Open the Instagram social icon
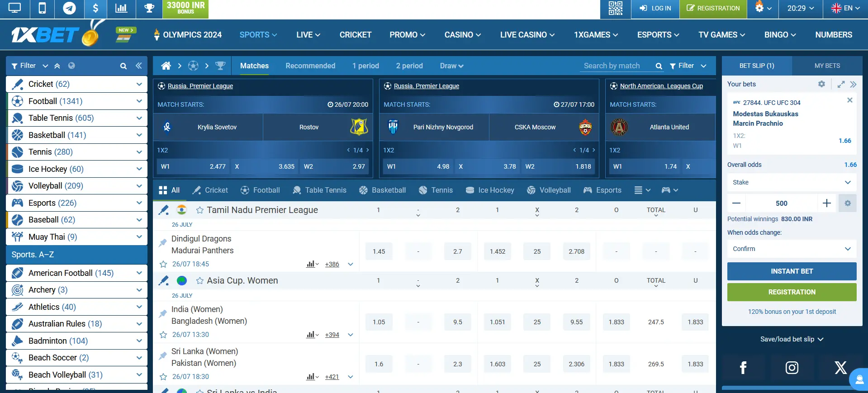868x393 pixels. (x=792, y=368)
